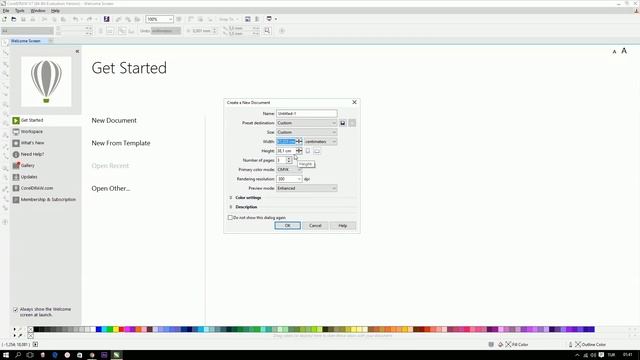The width and height of the screenshot is (640, 360).
Task: Click the Search content icon in toolbar
Action: click(x=107, y=19)
